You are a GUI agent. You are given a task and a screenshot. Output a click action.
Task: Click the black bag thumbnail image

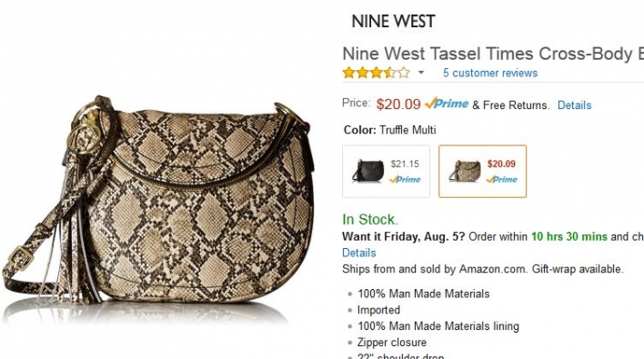367,171
